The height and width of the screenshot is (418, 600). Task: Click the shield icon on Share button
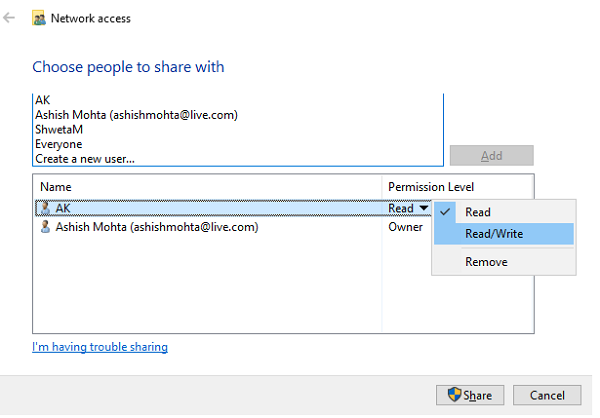click(453, 395)
